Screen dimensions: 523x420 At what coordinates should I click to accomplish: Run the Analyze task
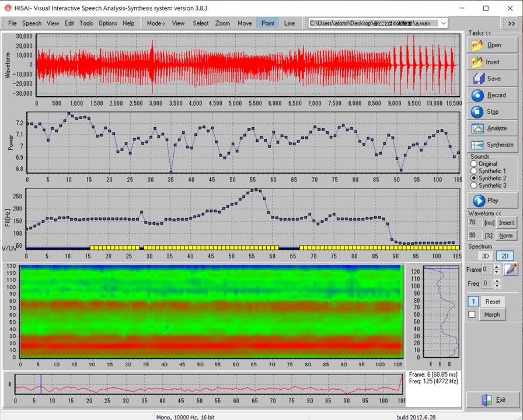pyautogui.click(x=492, y=128)
